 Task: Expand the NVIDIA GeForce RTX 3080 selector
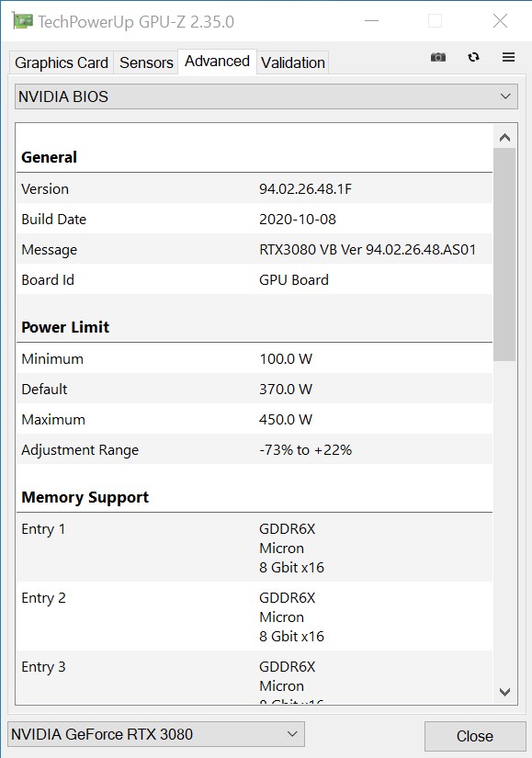tap(156, 734)
